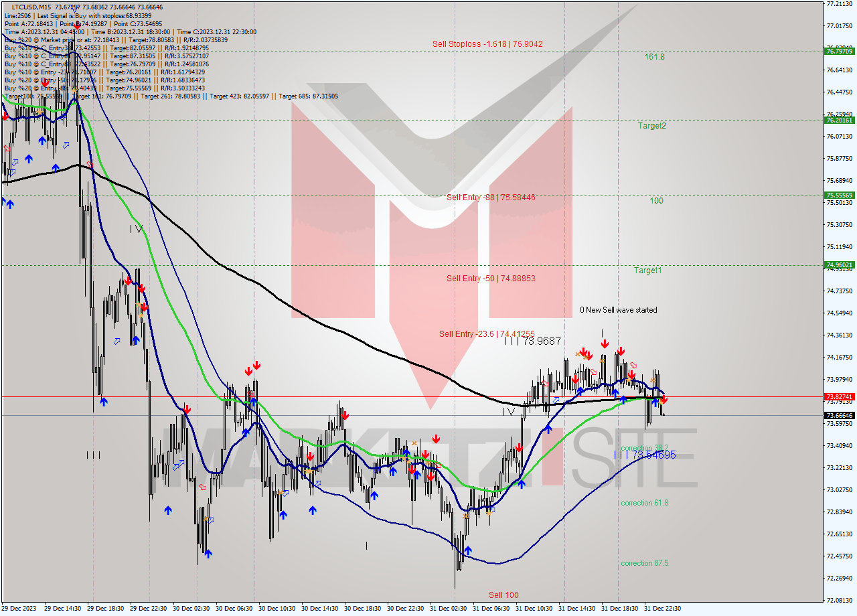Click '0 New Sell wave started' annotation
The width and height of the screenshot is (857, 616).
tap(619, 310)
